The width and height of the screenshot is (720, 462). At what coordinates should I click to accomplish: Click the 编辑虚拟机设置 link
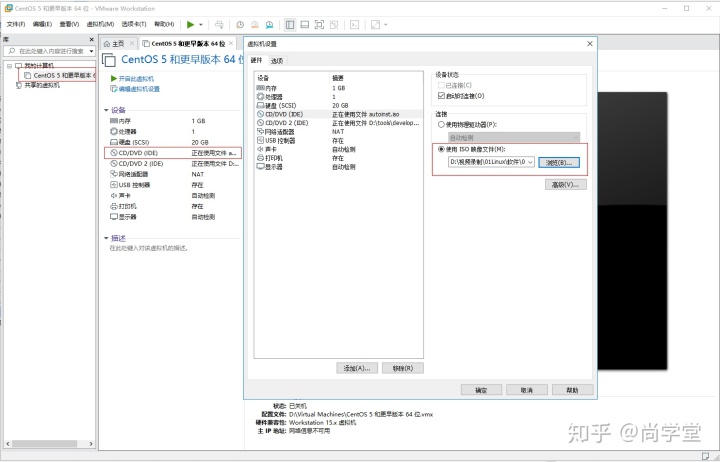135,89
